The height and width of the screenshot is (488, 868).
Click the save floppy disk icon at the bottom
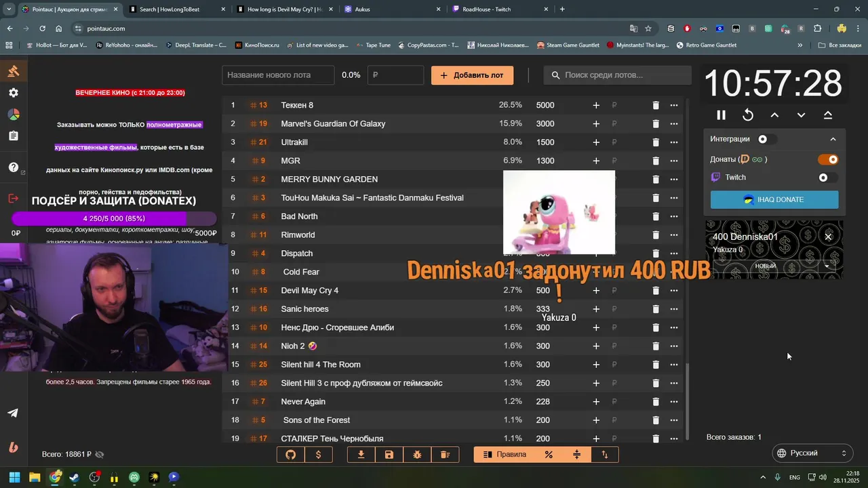click(389, 454)
